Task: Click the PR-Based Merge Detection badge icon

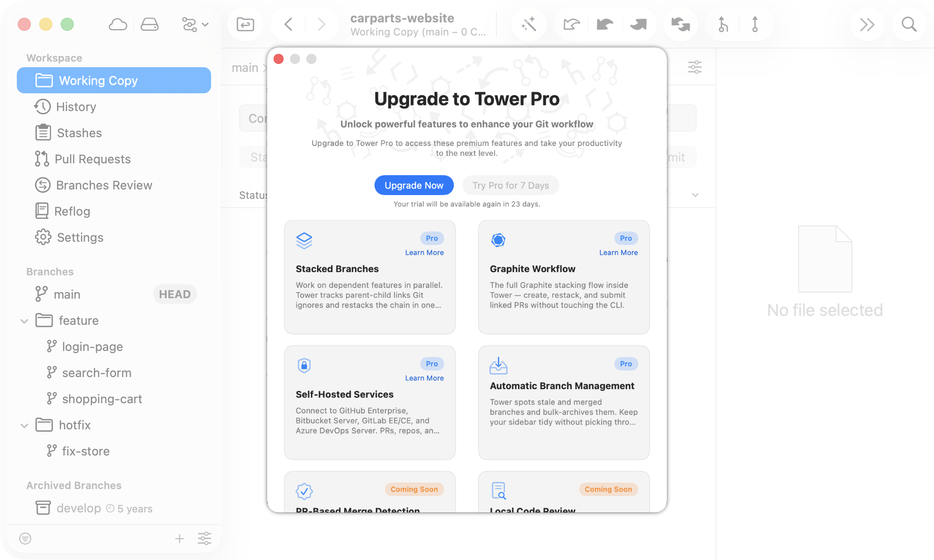Action: (x=304, y=491)
